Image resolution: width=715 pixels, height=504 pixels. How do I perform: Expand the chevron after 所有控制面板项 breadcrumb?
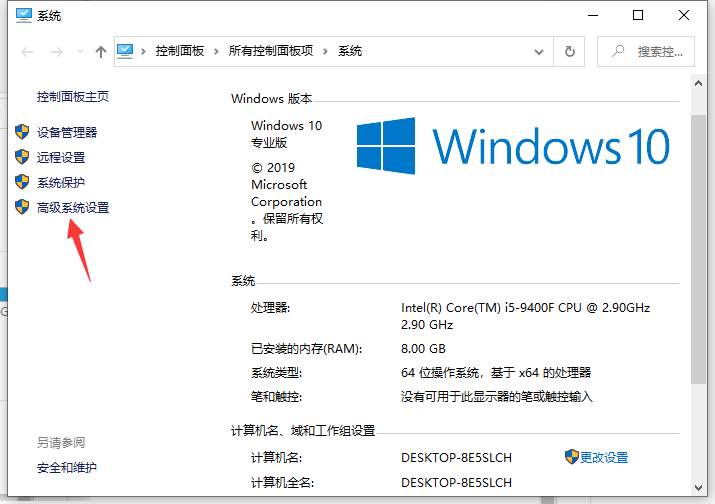(327, 51)
